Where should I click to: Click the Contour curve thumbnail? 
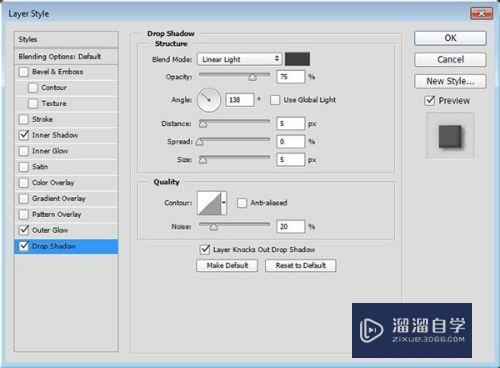[209, 203]
